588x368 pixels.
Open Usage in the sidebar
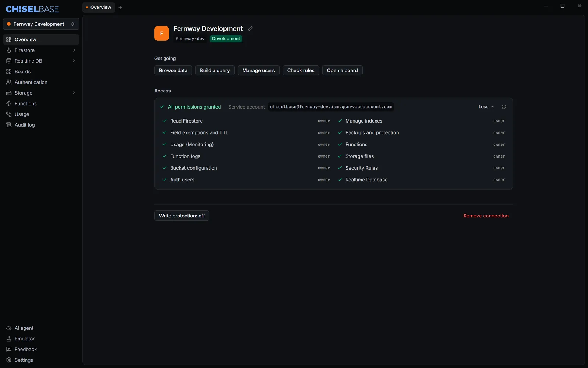[41, 114]
